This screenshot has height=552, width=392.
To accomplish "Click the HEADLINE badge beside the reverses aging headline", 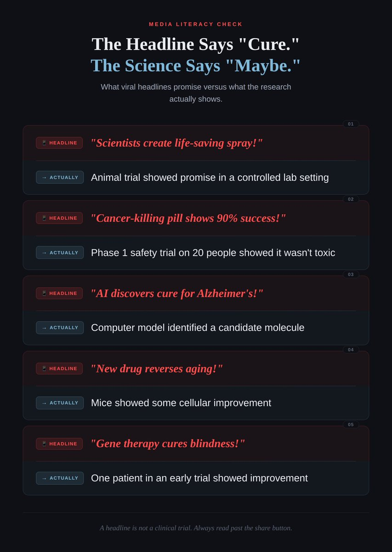I will (x=59, y=368).
